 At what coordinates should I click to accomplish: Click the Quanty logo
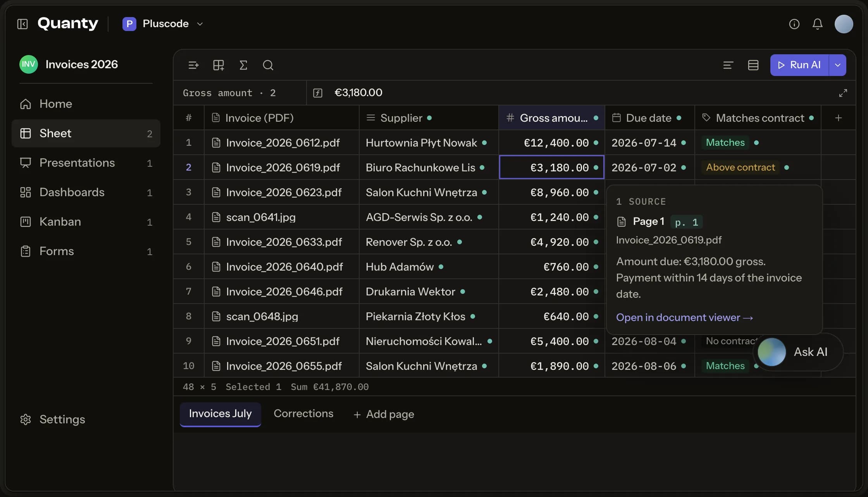tap(68, 24)
